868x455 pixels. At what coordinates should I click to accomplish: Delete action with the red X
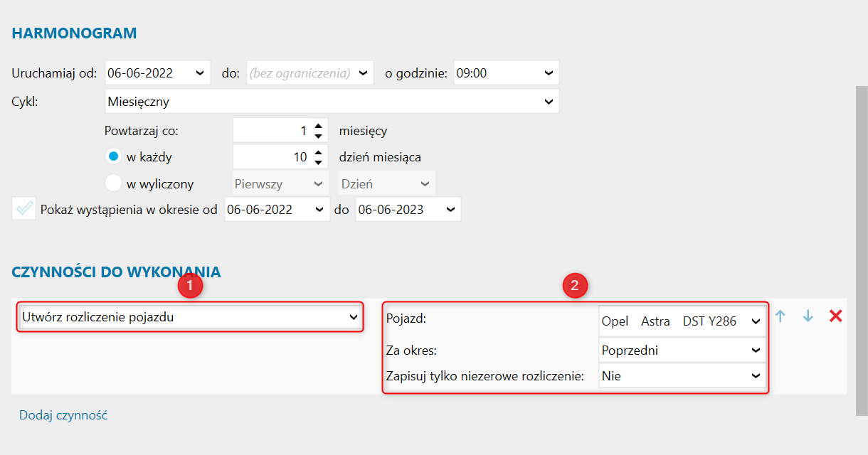point(835,316)
